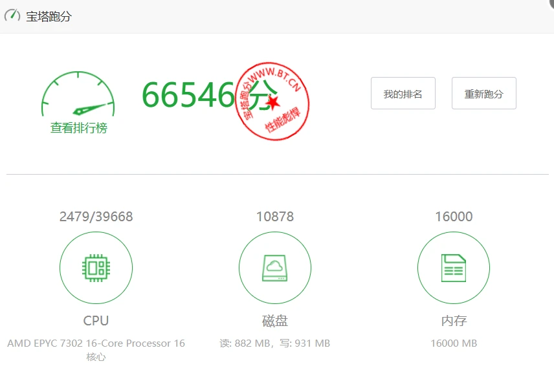The width and height of the screenshot is (554, 392).
Task: Click the 16000 MB memory size text
Action: point(454,343)
